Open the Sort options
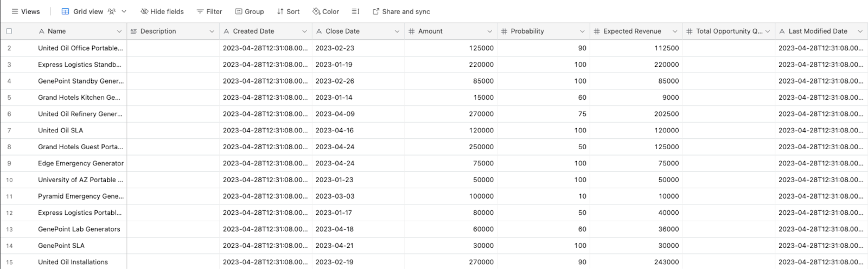Image resolution: width=868 pixels, height=269 pixels. click(x=288, y=11)
